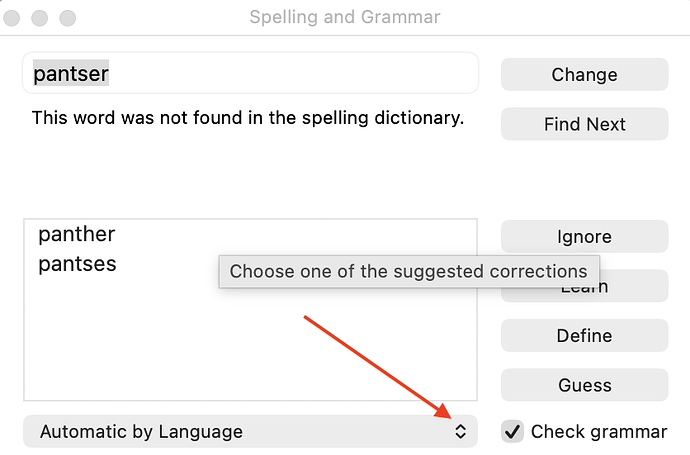
Task: Select the "panther" suggestion
Action: coord(77,235)
